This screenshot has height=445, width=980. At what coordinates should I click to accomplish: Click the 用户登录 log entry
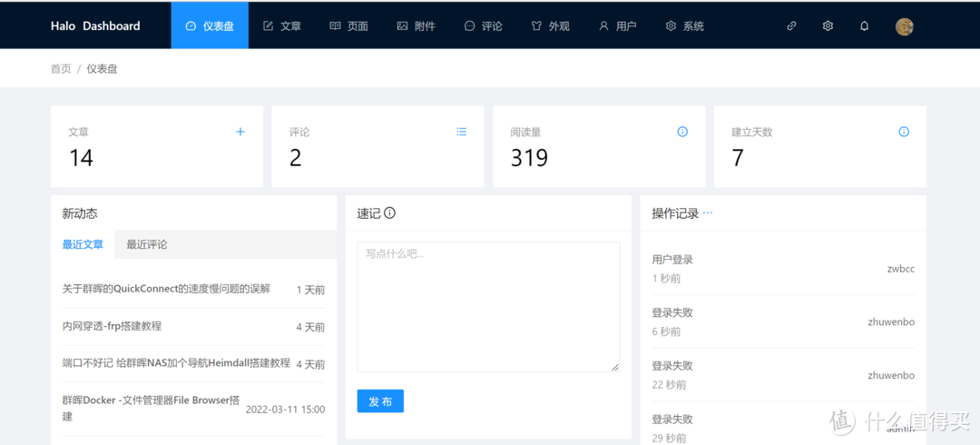click(783, 269)
